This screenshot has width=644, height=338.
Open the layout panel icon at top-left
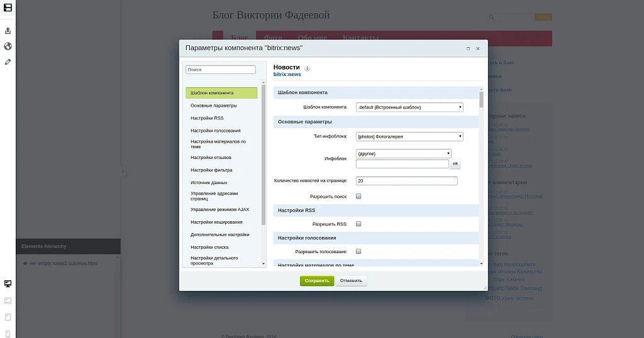[x=8, y=8]
